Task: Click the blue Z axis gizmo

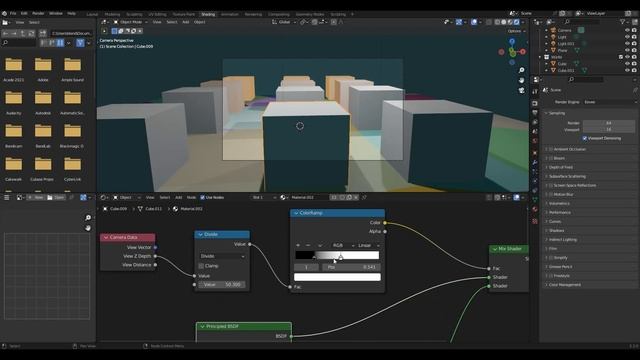Action: (x=512, y=41)
